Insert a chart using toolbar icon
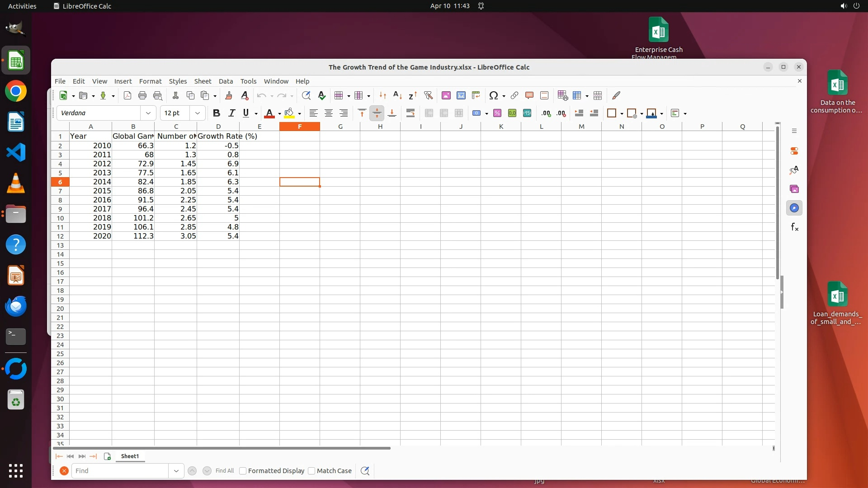The image size is (868, 488). (x=461, y=95)
